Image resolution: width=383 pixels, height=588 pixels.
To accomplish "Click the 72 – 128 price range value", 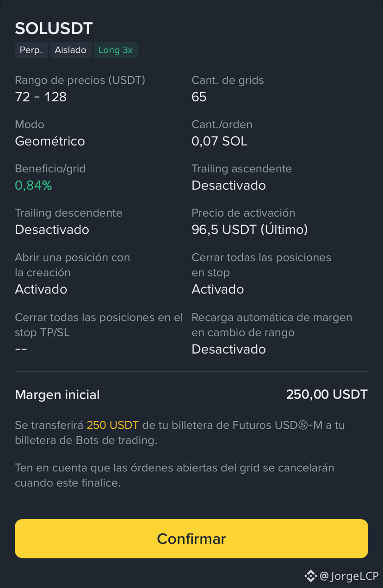I will tap(41, 97).
